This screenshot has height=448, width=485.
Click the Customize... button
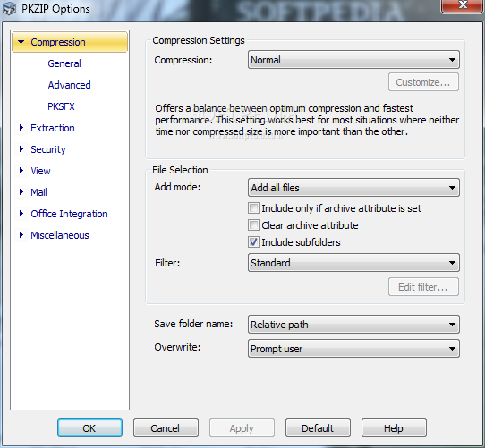click(x=423, y=82)
